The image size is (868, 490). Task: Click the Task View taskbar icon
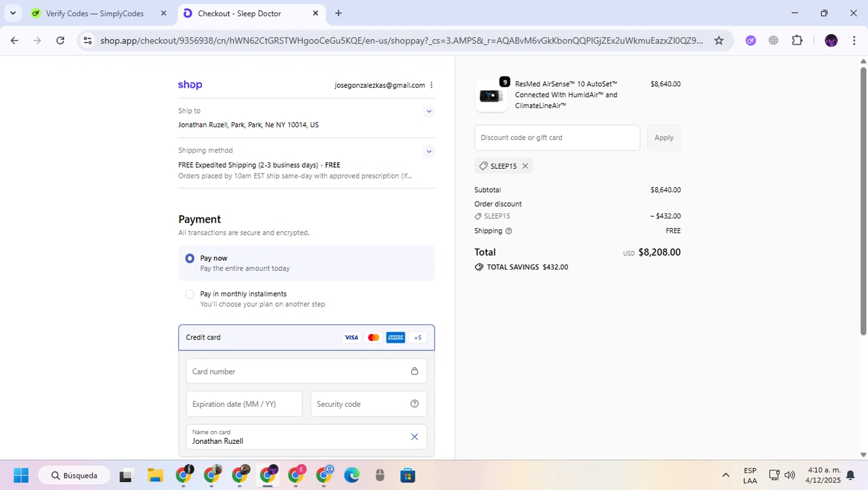[126, 476]
